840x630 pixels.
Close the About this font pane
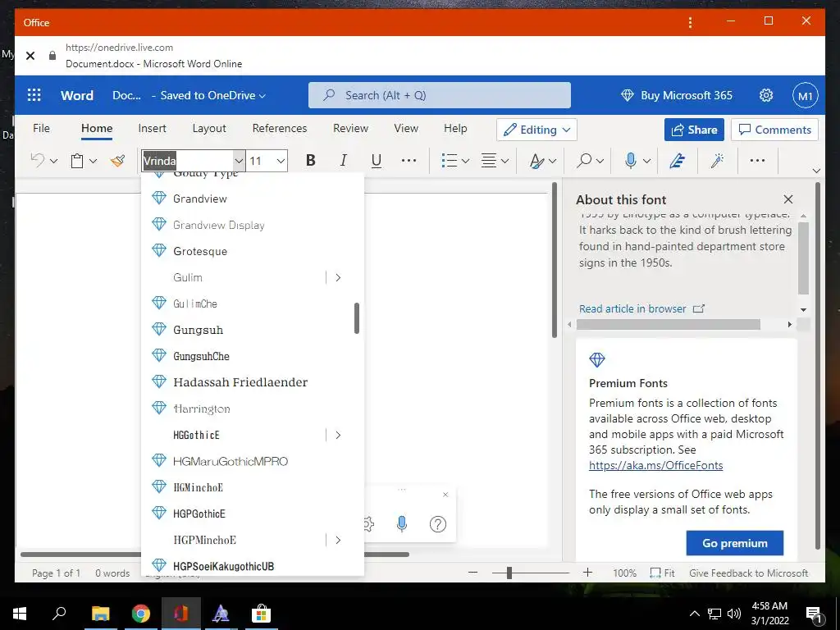click(x=788, y=199)
